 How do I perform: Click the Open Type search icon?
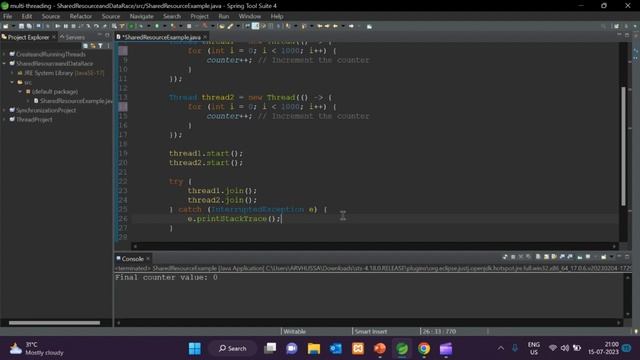[x=222, y=26]
